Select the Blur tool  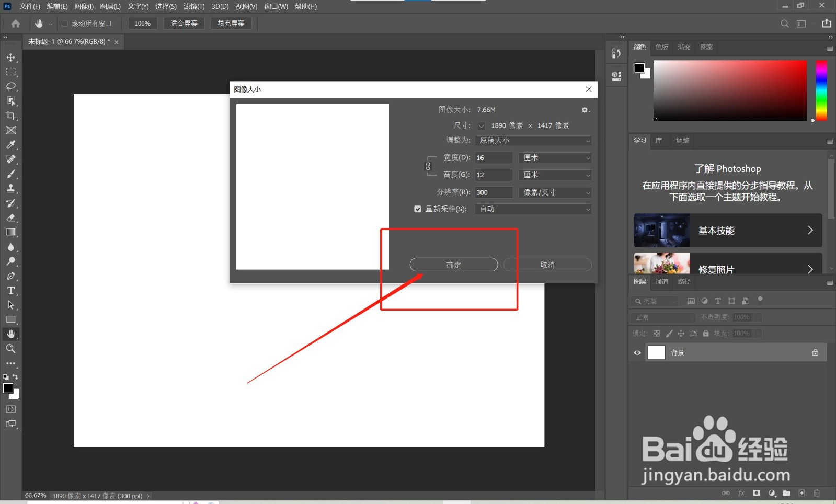point(10,247)
